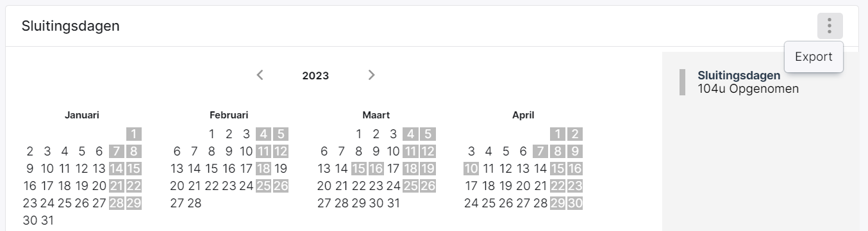Click April 7 highlighted closing day
The height and width of the screenshot is (231, 868).
[540, 152]
